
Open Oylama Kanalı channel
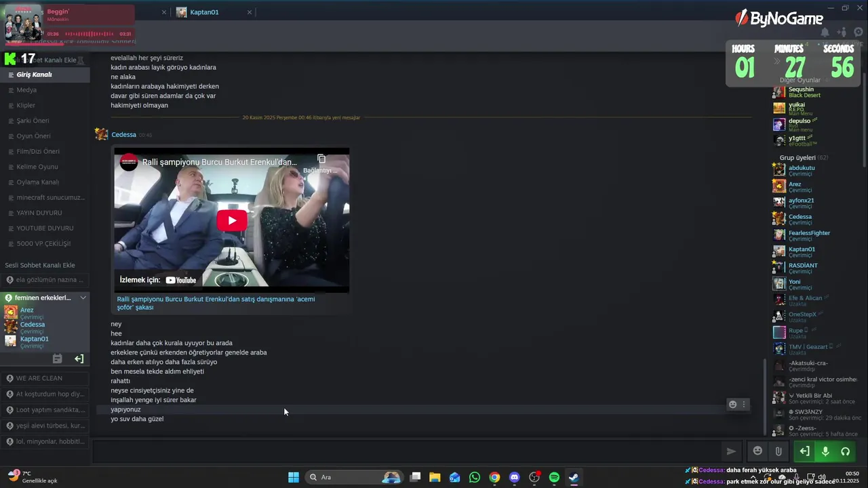45,182
